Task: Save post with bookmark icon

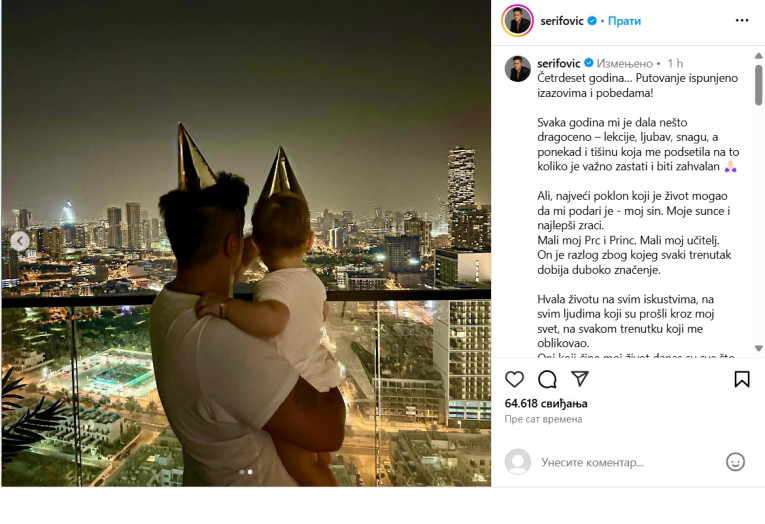Action: [742, 379]
